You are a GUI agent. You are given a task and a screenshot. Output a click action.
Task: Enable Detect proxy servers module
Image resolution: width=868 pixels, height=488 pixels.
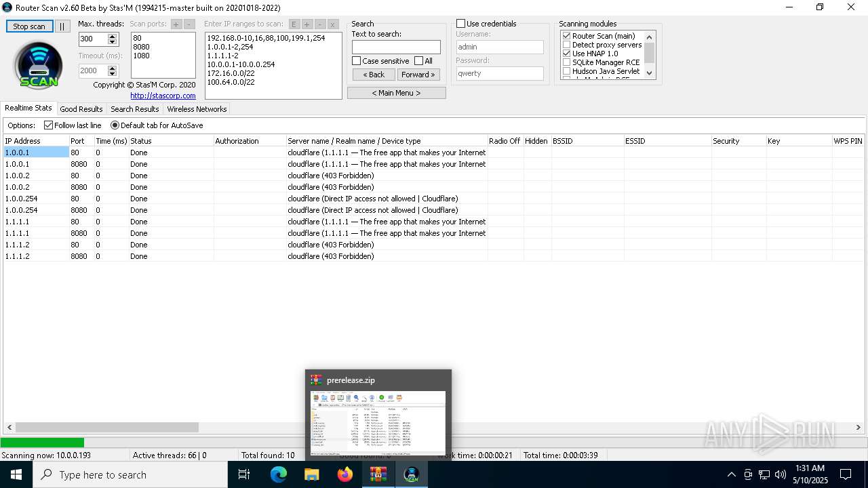click(x=566, y=45)
